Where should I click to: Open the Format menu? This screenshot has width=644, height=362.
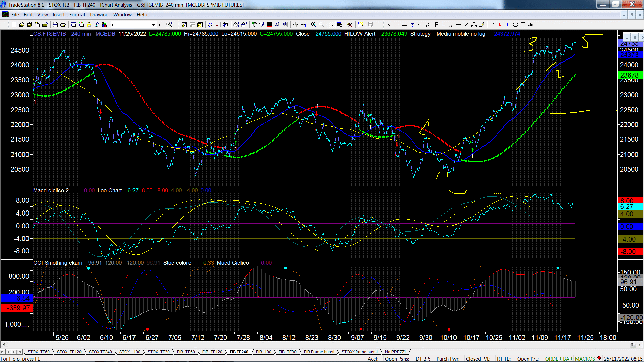[x=77, y=15]
